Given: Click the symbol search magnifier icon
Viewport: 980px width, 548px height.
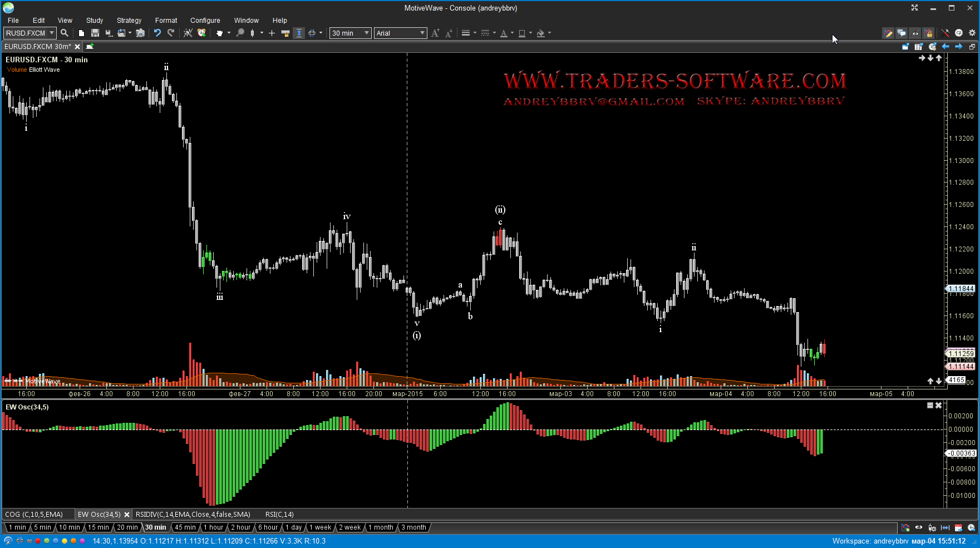Looking at the screenshot, I should 65,33.
